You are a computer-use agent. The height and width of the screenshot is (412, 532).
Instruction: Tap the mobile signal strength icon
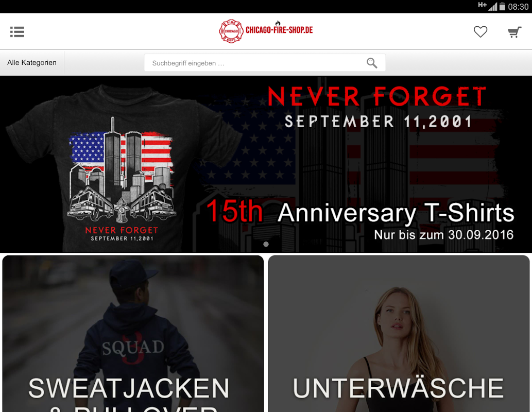point(493,7)
